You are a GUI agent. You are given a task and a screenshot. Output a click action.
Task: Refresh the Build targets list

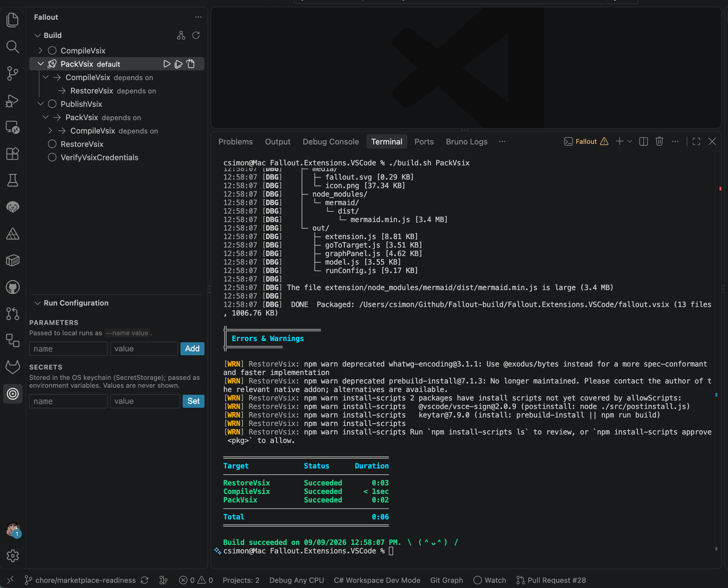[x=196, y=35]
